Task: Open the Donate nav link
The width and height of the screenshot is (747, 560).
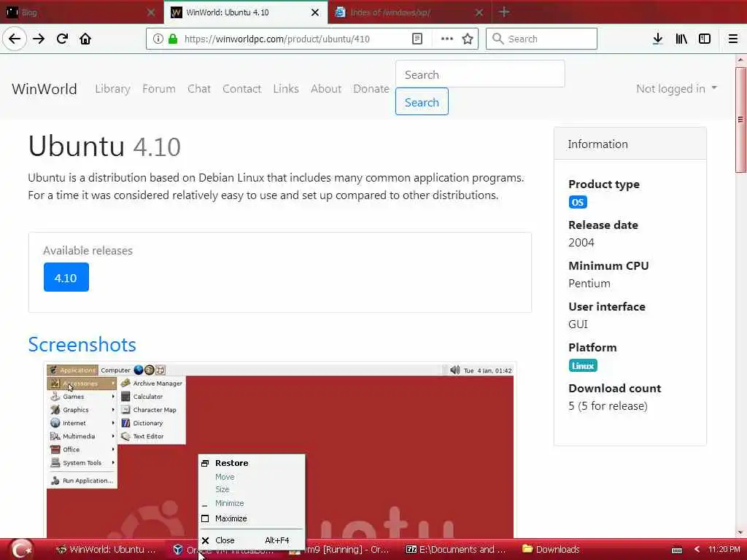Action: (371, 88)
